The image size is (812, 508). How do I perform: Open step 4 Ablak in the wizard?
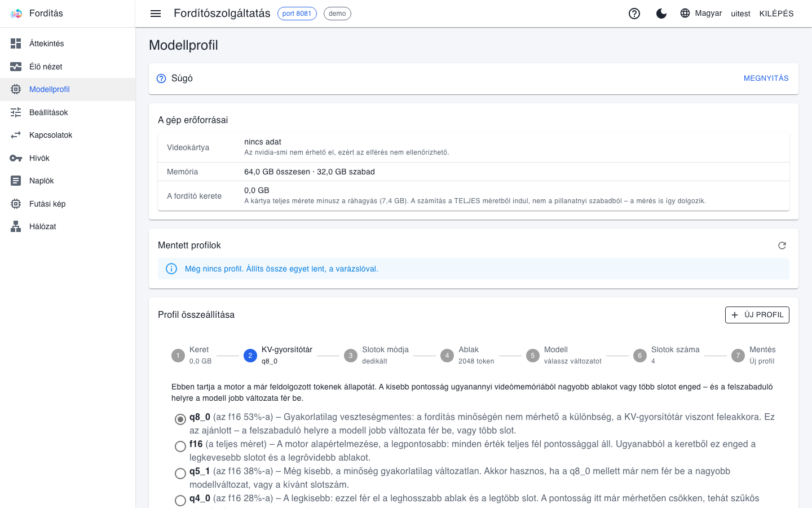(x=467, y=355)
